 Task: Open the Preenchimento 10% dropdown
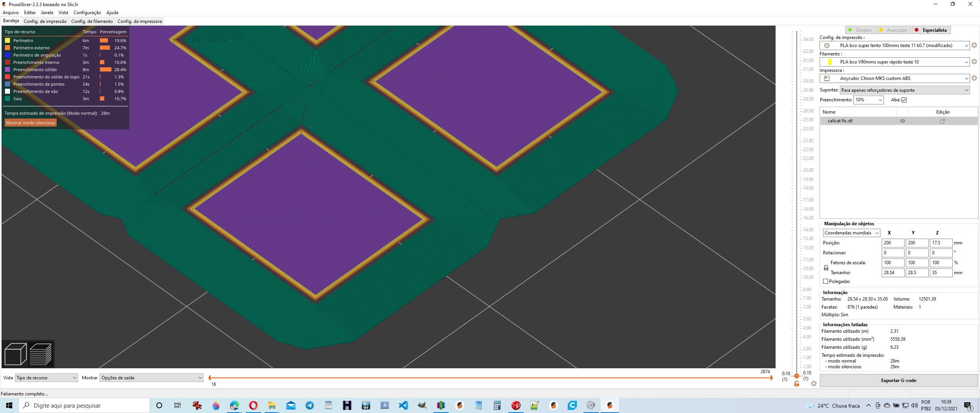[x=869, y=100]
